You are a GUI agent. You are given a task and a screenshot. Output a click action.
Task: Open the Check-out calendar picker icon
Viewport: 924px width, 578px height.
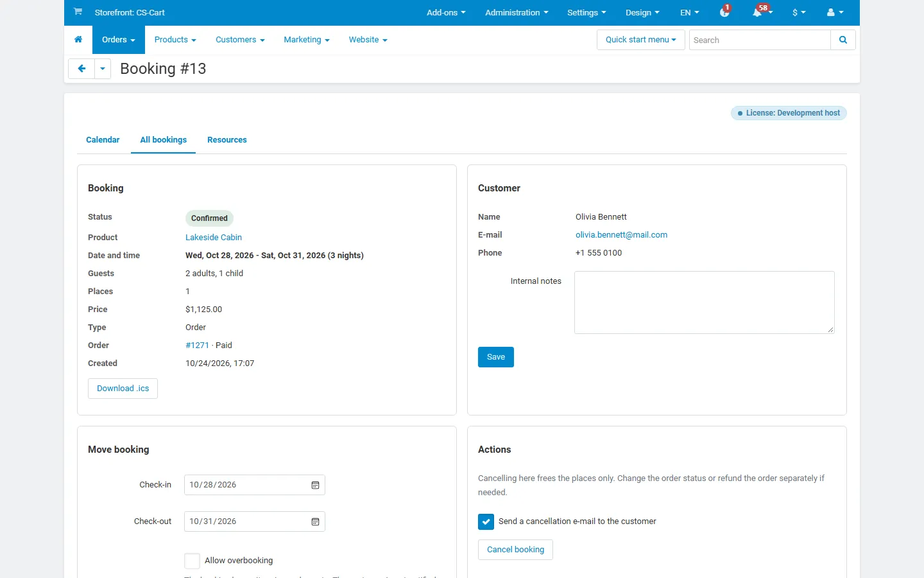[x=315, y=521]
